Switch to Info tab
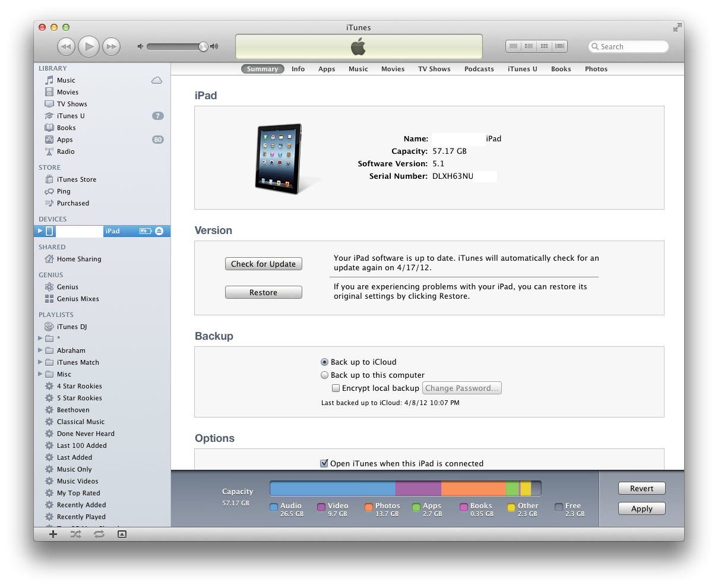Viewport: 718px width, 588px height. pos(298,69)
